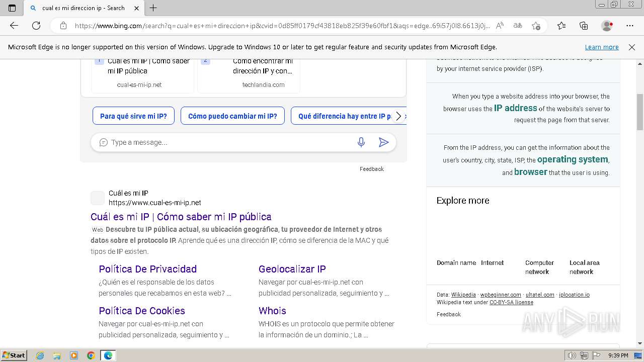The width and height of the screenshot is (644, 362).
Task: Click the page vertical scrollbar thumb
Action: (640, 112)
